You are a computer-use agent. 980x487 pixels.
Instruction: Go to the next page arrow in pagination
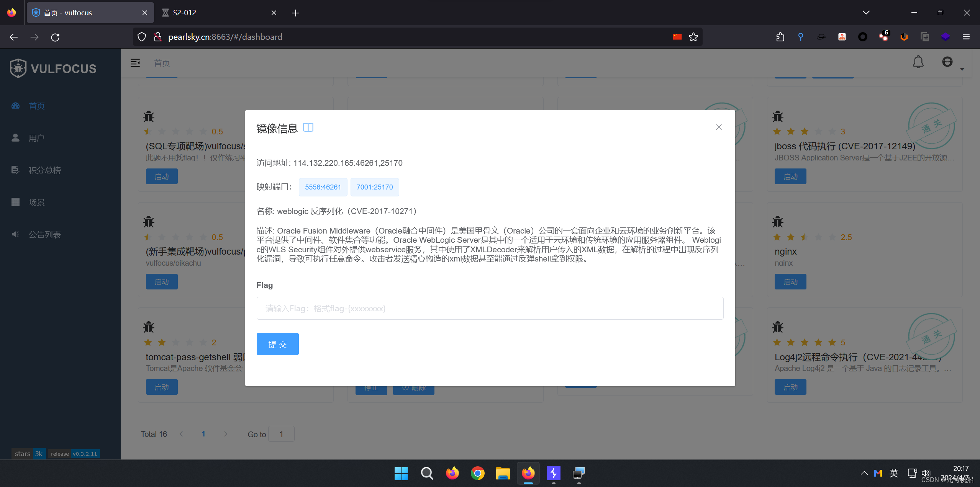tap(226, 434)
